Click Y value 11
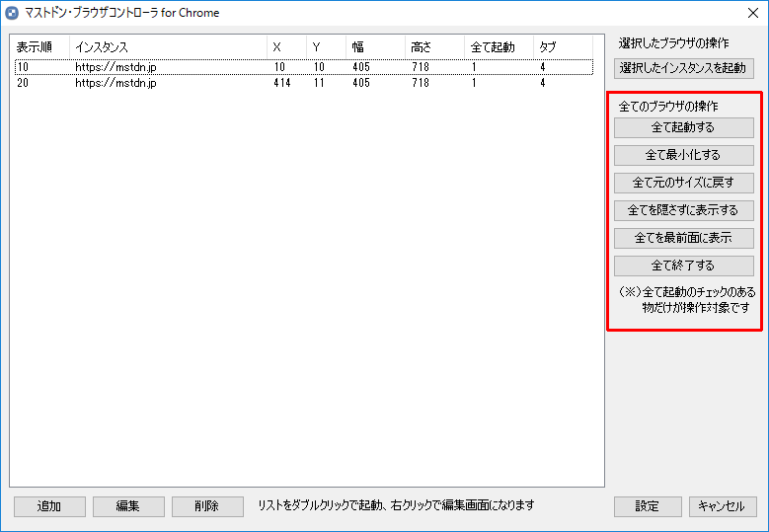 [319, 83]
